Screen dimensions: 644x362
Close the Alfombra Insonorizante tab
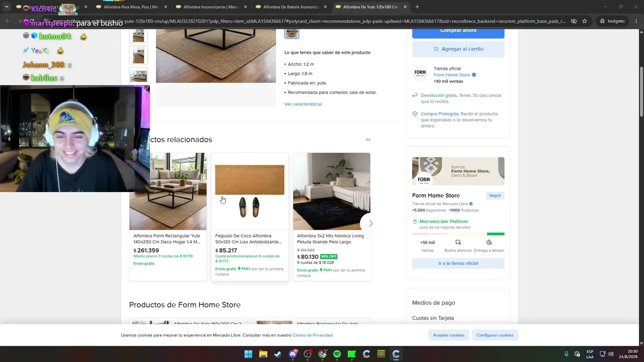245,7
